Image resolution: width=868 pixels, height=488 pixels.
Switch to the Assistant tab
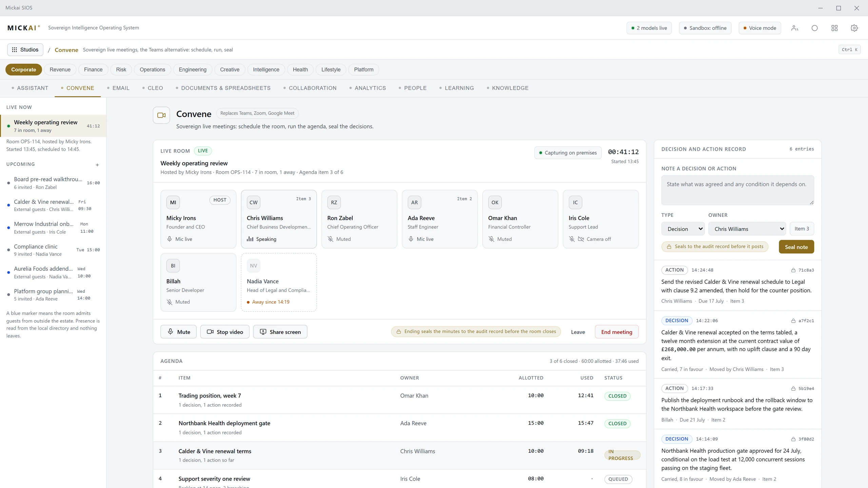coord(30,88)
